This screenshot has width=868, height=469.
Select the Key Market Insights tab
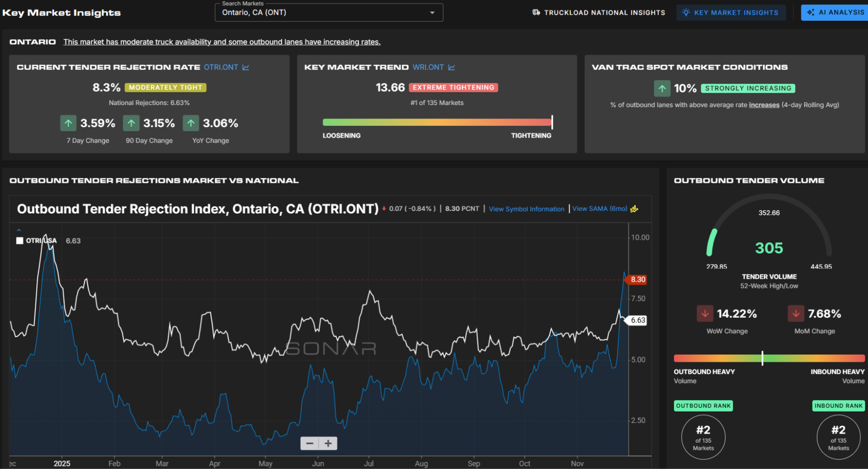[x=731, y=13]
